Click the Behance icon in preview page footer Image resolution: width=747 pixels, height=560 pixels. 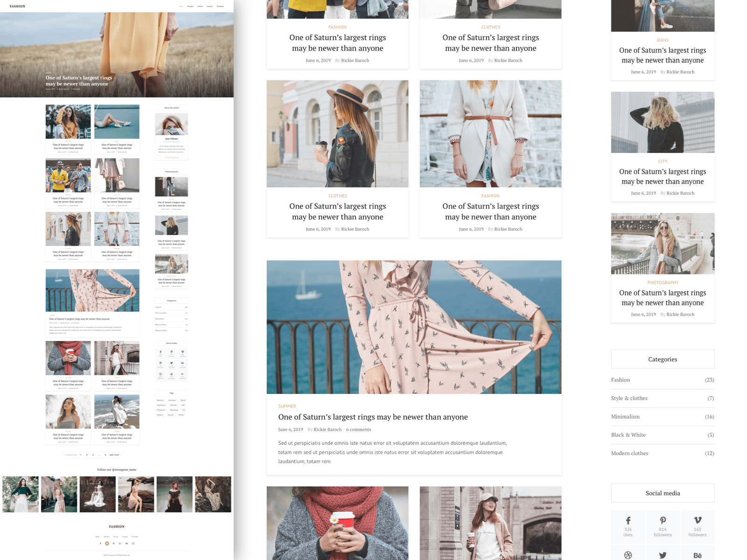coord(127,543)
